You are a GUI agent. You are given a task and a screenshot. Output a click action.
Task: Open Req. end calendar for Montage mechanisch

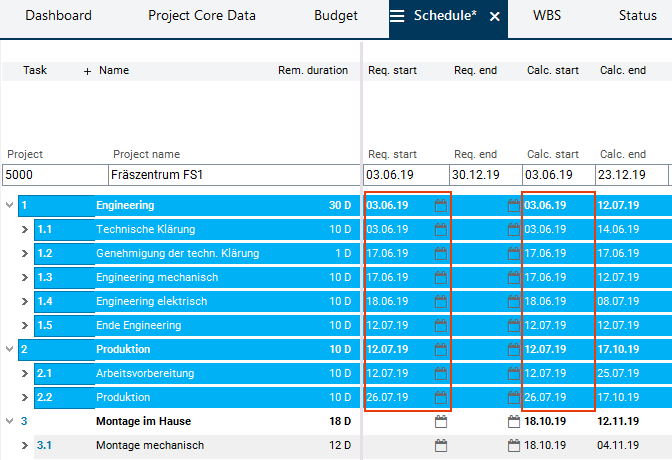[514, 445]
